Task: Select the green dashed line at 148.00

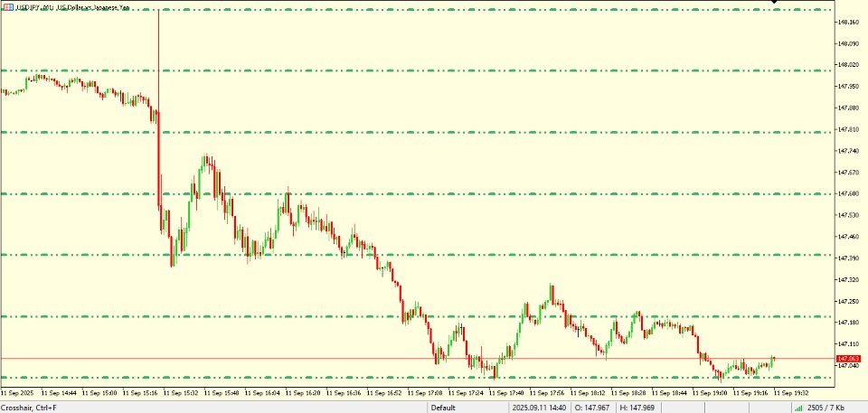Action: pos(416,70)
